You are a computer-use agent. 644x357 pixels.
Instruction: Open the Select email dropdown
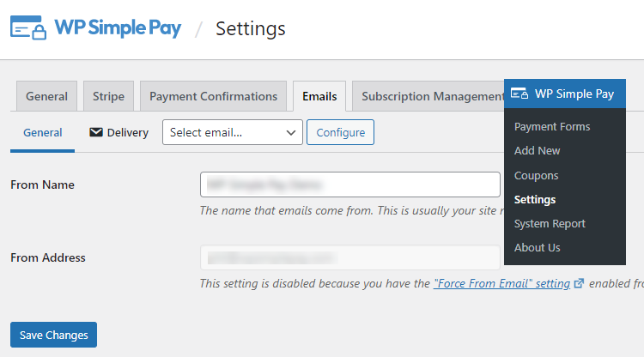[x=233, y=132]
